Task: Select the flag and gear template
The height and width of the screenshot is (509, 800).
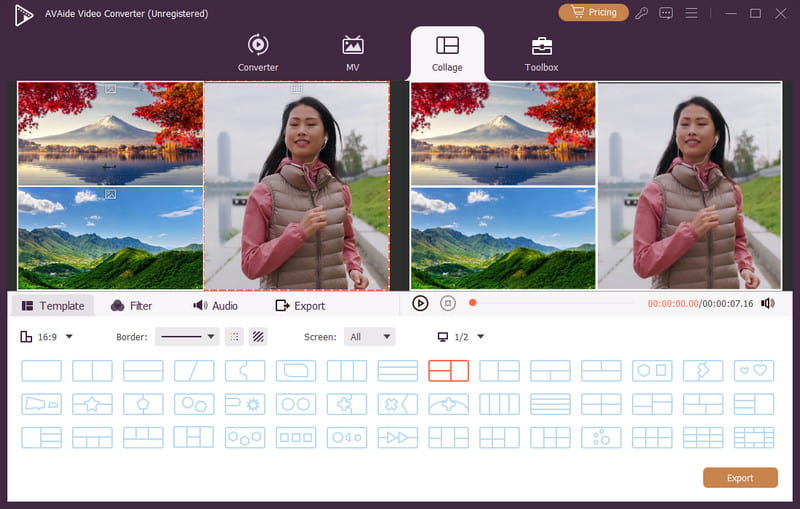Action: point(245,404)
